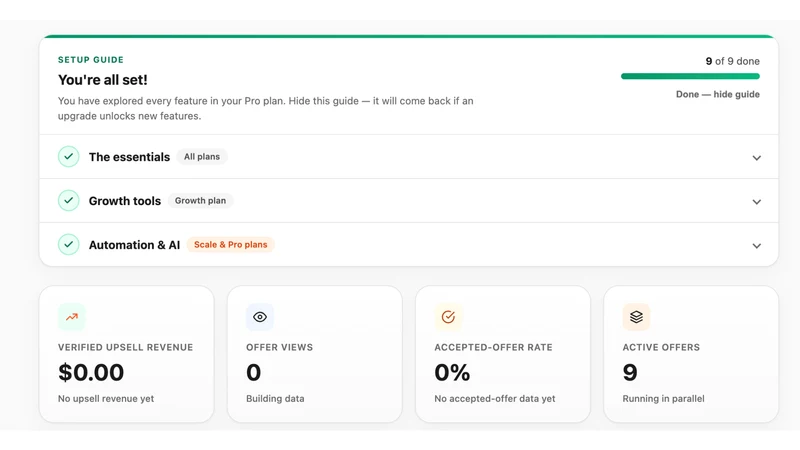This screenshot has height=450, width=800.
Task: Click the setup guide progress bar
Action: (690, 76)
